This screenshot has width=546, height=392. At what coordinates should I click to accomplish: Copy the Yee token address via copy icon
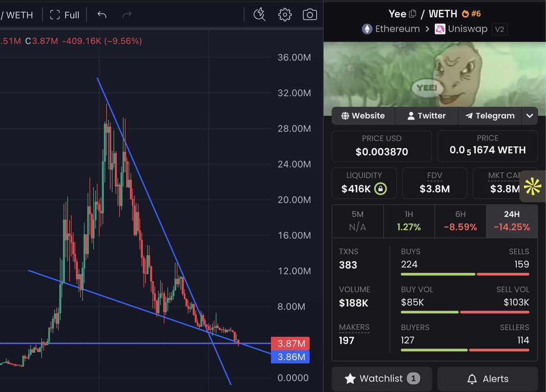pyautogui.click(x=412, y=13)
